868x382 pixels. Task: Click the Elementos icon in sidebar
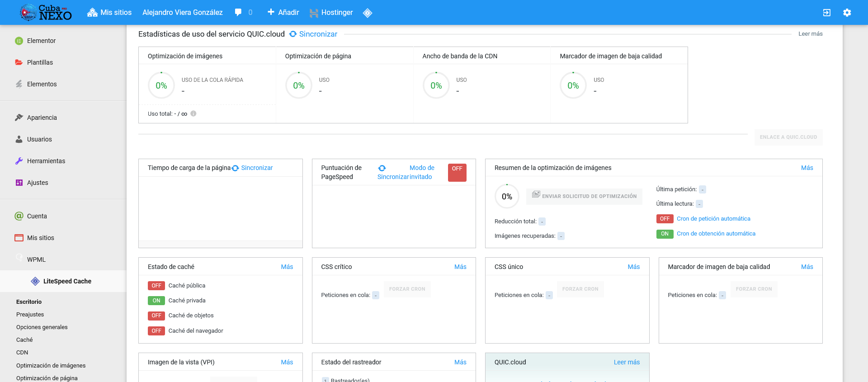19,84
